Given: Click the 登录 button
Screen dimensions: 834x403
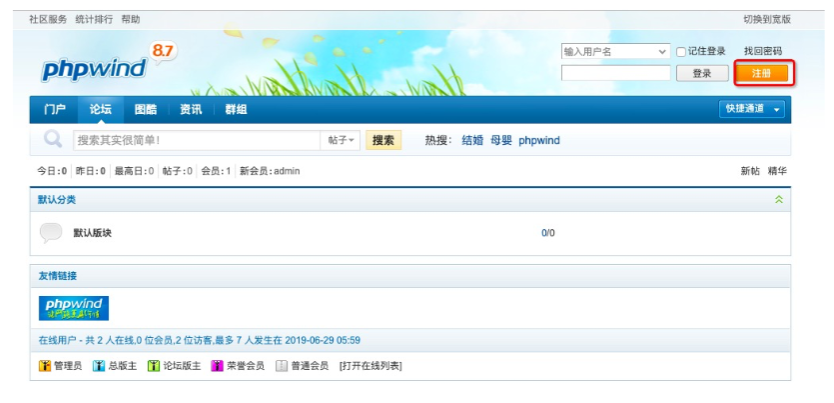Looking at the screenshot, I should pyautogui.click(x=702, y=73).
